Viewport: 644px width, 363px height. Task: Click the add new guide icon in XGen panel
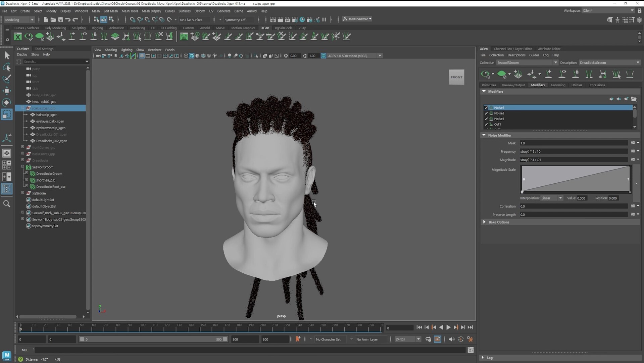(x=549, y=74)
